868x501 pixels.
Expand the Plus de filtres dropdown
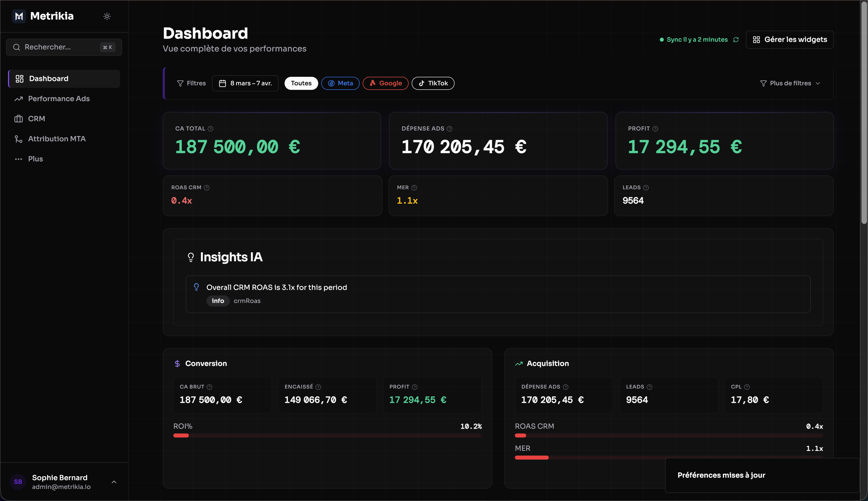790,83
